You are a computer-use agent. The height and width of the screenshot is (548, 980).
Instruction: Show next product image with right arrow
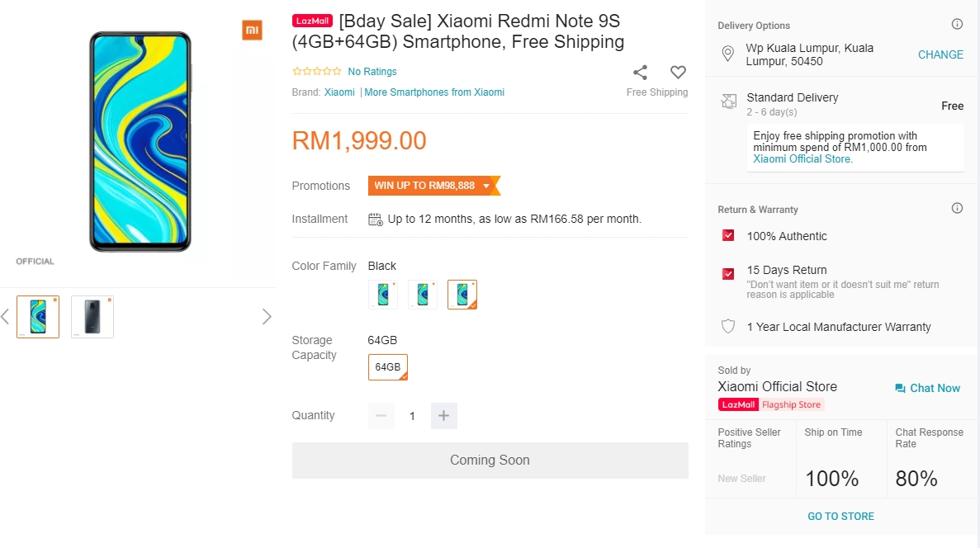coord(267,317)
